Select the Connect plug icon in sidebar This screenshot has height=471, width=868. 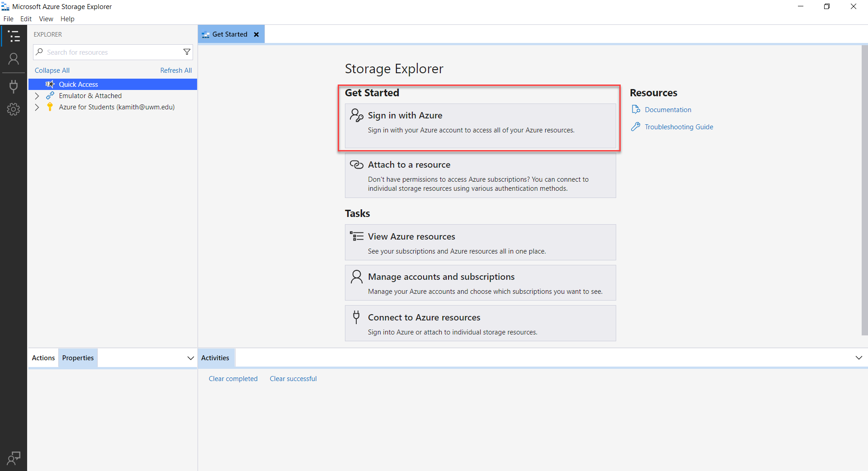pos(14,86)
